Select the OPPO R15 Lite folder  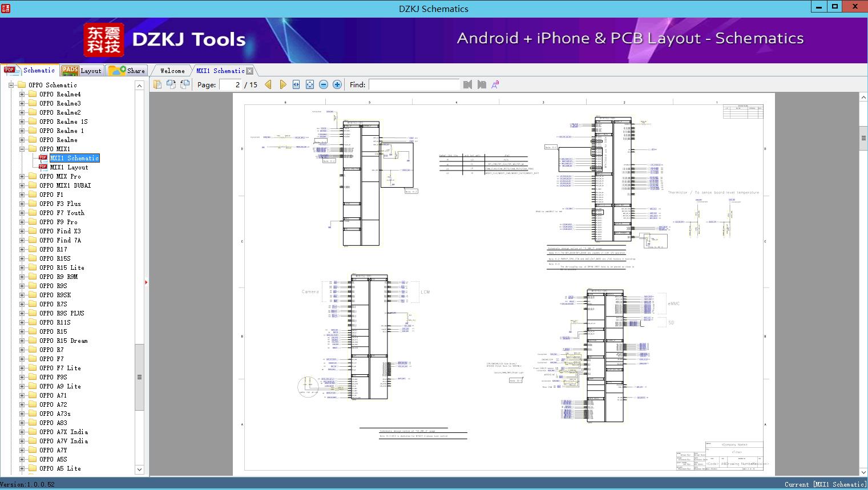click(x=62, y=268)
